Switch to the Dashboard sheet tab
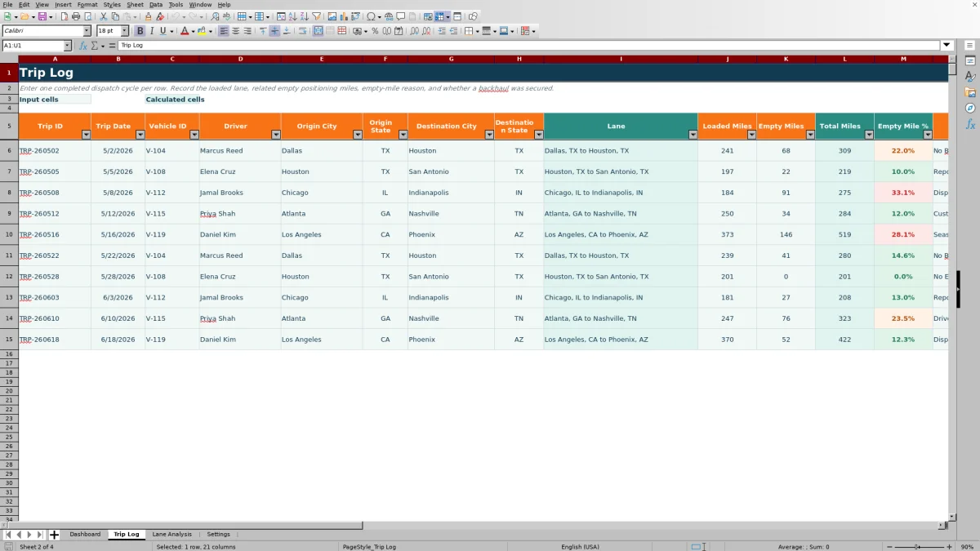980x551 pixels. 85,535
